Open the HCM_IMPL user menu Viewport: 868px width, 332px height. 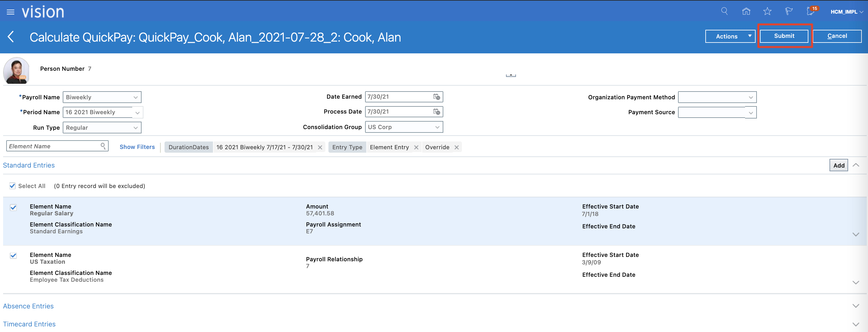846,12
